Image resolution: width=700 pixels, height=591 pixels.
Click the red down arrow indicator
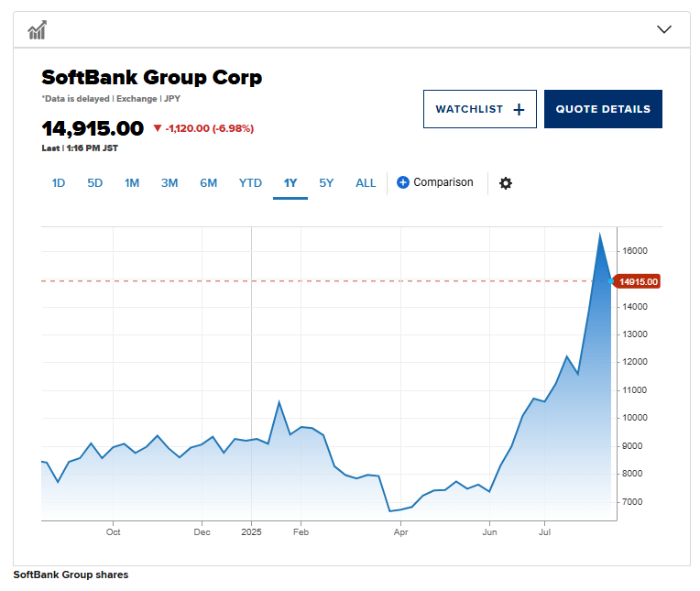tap(158, 128)
